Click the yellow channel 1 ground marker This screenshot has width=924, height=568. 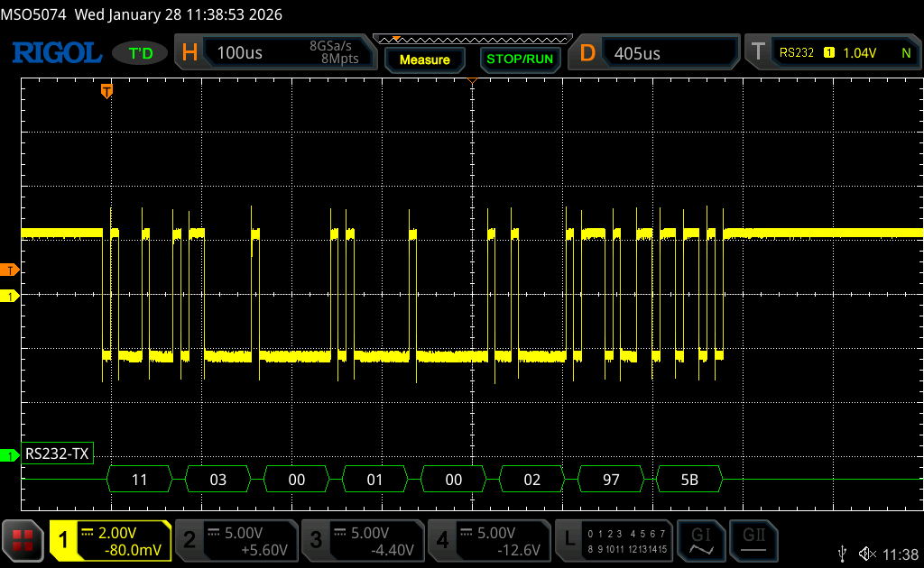pyautogui.click(x=10, y=296)
